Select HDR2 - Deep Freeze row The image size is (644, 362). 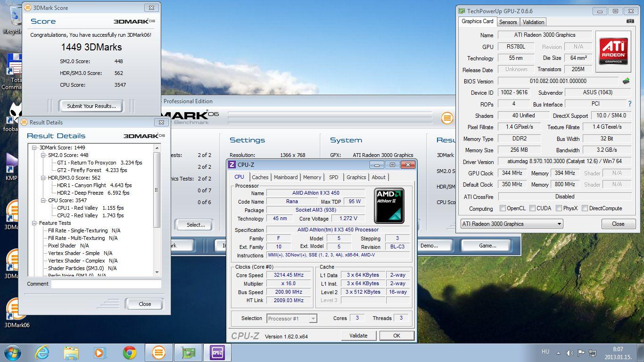point(93,193)
